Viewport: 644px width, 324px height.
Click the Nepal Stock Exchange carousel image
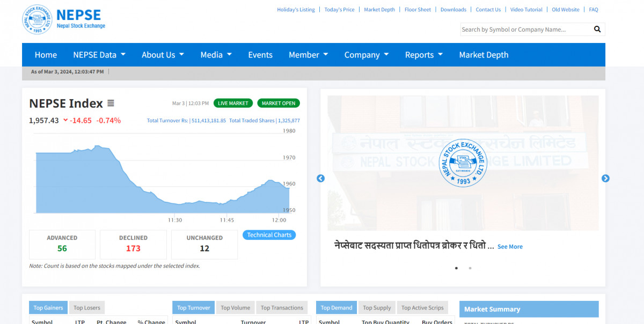(x=463, y=163)
